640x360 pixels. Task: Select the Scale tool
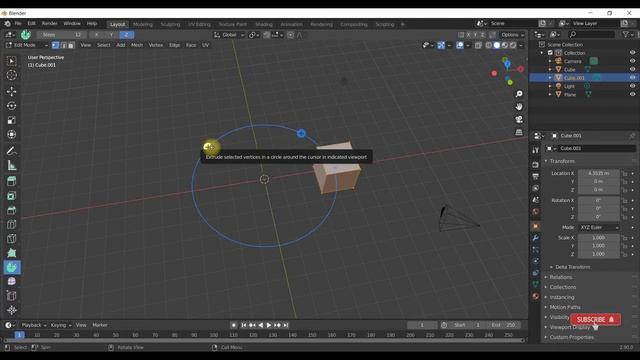[x=11, y=120]
